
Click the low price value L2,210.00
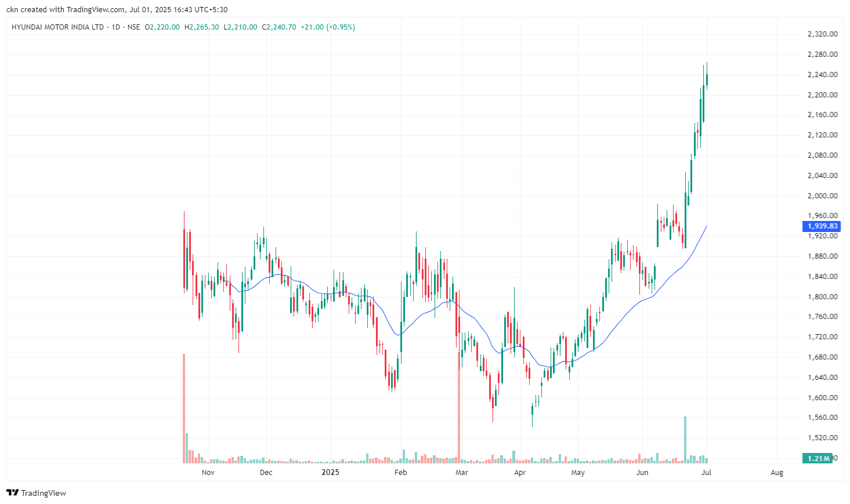(x=240, y=27)
